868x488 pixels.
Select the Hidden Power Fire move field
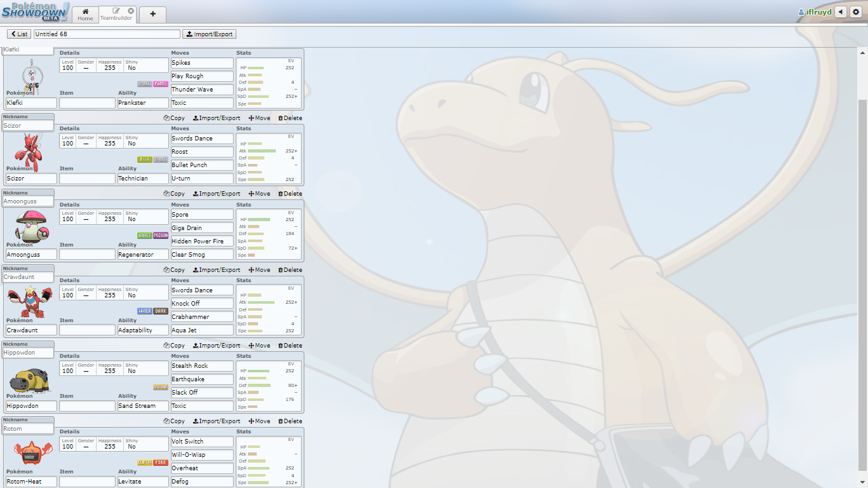(x=202, y=241)
